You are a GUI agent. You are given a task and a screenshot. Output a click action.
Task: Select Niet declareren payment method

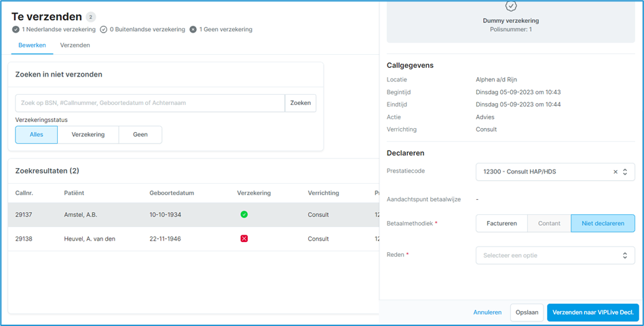(603, 223)
